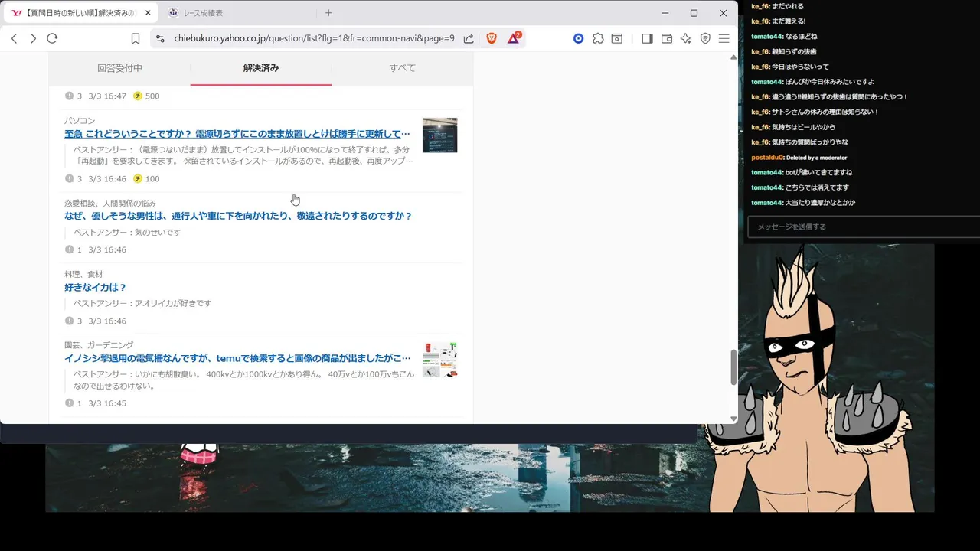Open the イノシシ撃退用の電気柵 question link

tap(237, 358)
